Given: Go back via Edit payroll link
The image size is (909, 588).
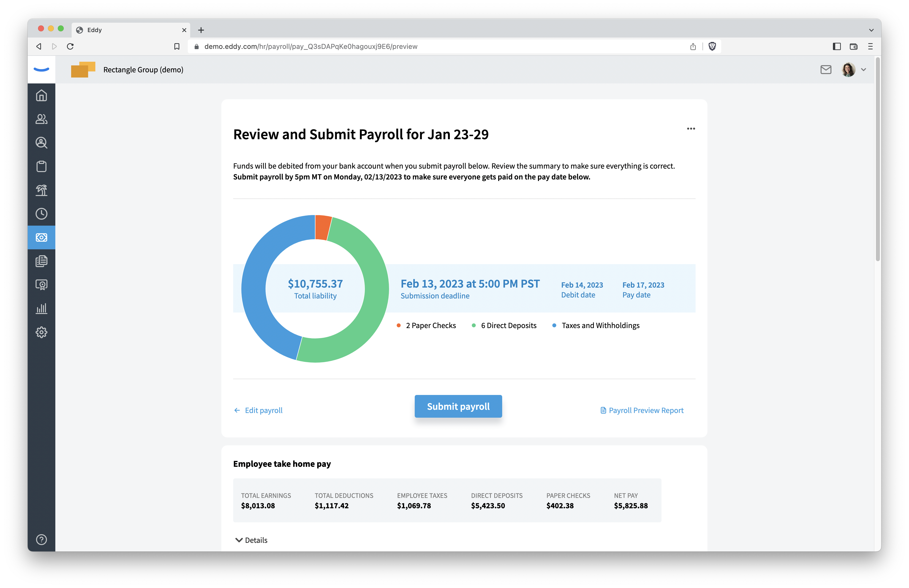Looking at the screenshot, I should (258, 410).
